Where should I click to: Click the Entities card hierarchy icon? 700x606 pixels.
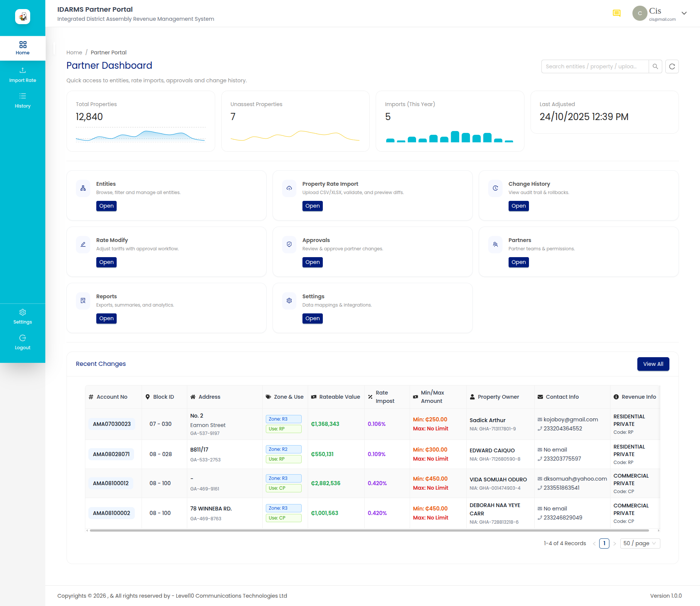[x=83, y=188]
